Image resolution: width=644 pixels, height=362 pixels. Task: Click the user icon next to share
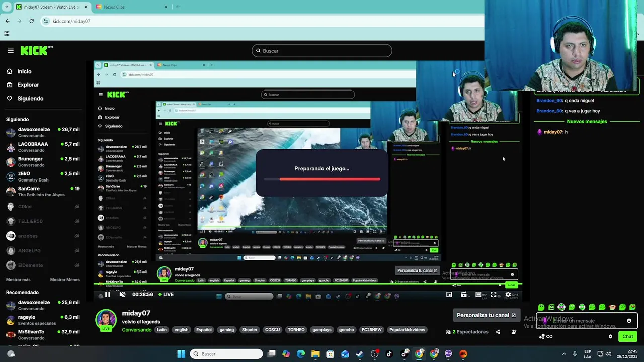pos(514,332)
